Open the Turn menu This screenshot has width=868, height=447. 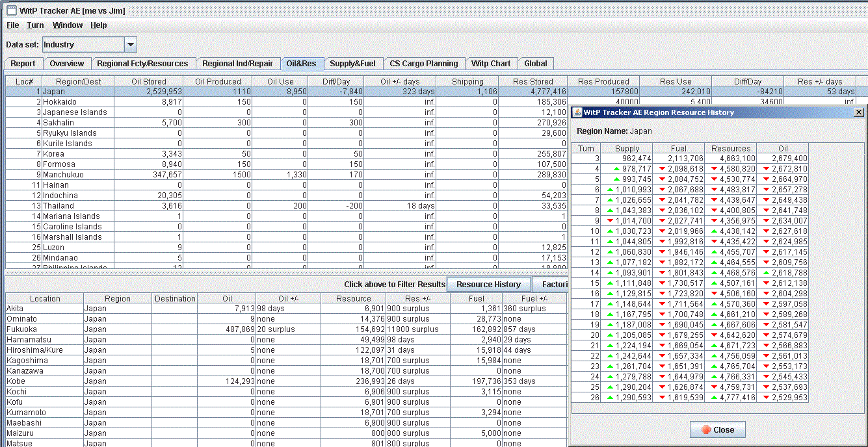[x=35, y=25]
